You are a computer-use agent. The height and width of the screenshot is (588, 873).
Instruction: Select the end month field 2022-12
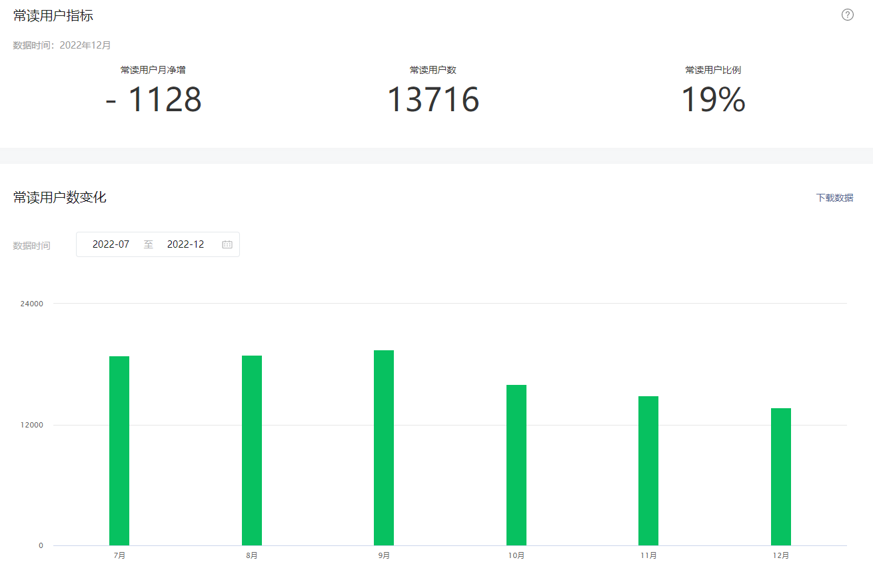[x=185, y=244]
